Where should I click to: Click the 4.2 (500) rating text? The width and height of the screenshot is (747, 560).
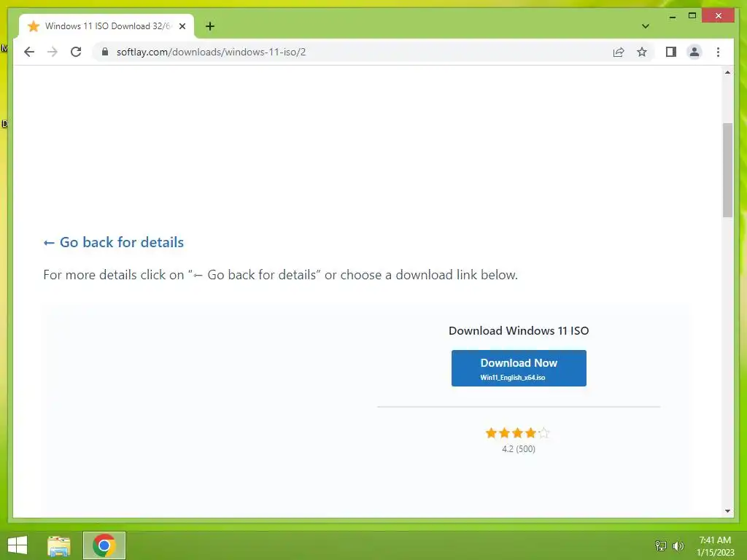tap(519, 448)
